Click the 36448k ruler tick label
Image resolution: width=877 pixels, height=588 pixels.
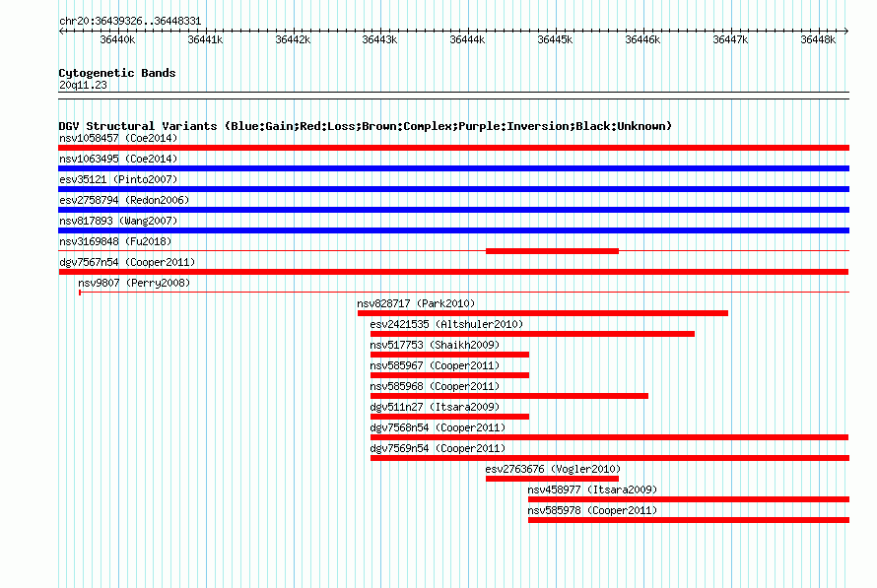click(818, 39)
